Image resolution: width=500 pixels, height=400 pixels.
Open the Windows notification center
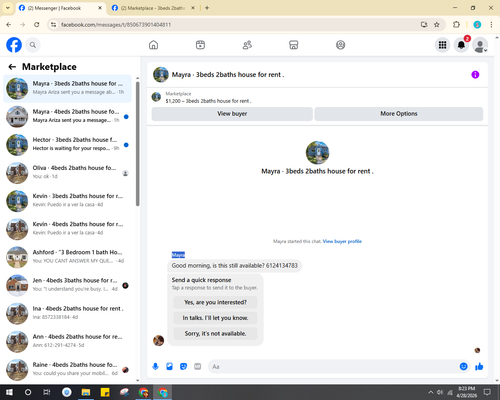pyautogui.click(x=487, y=392)
